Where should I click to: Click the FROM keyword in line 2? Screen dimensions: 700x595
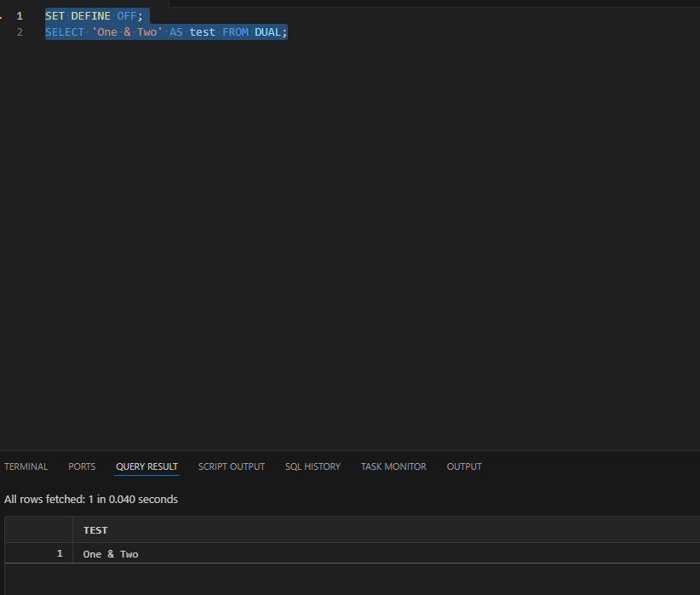tap(235, 32)
